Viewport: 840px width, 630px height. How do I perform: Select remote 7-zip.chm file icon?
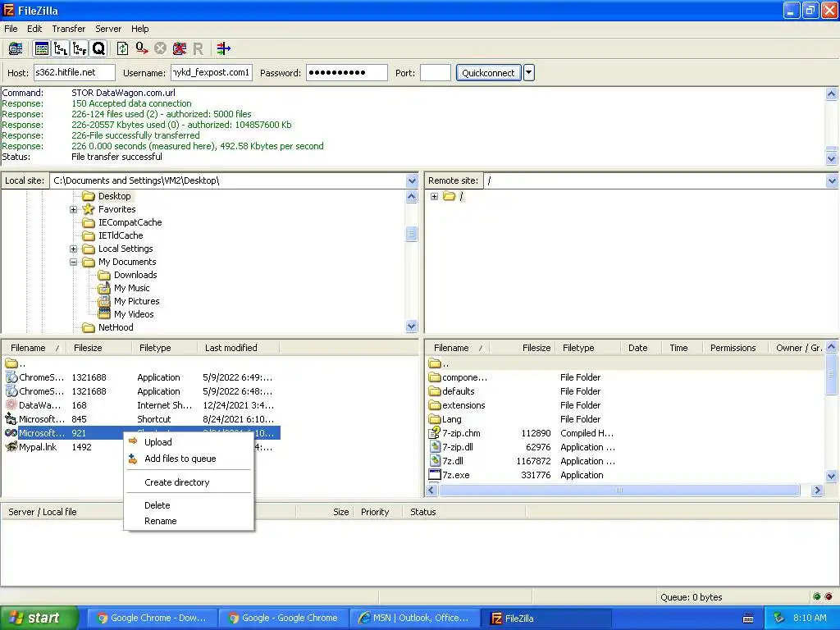(435, 433)
